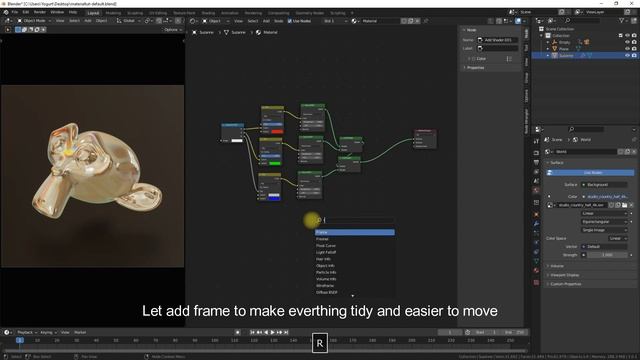
Task: Open the Slot 1 material slot dropdown
Action: point(335,21)
